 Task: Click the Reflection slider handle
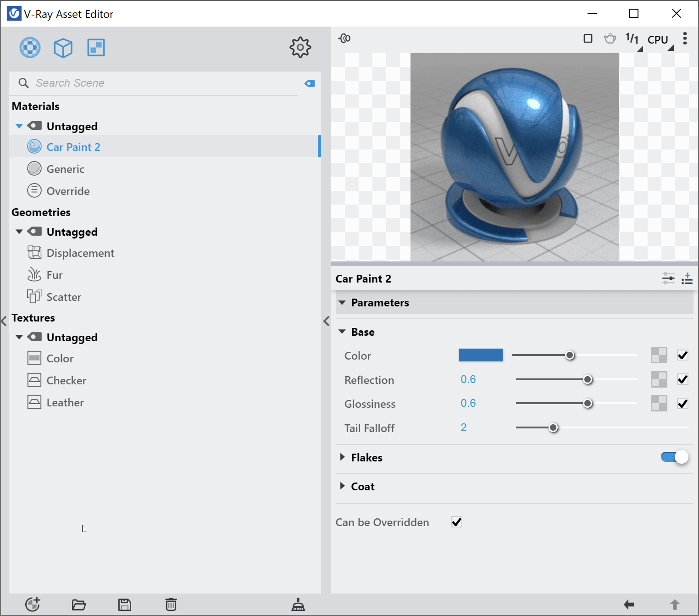pyautogui.click(x=588, y=379)
